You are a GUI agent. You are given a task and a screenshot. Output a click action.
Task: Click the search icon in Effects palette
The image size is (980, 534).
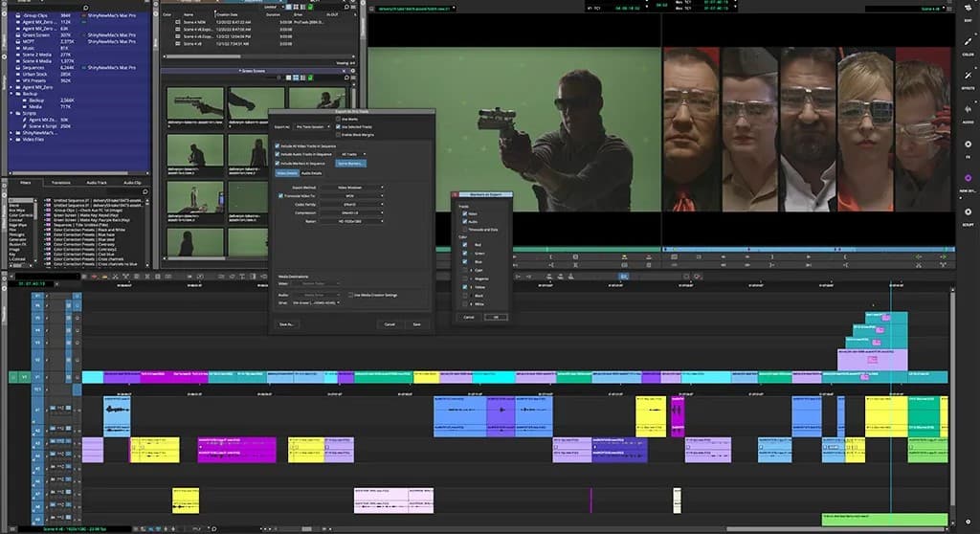(146, 193)
